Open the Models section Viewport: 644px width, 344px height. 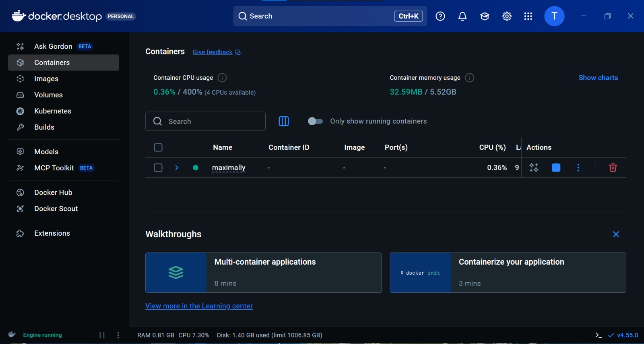[x=64, y=151]
